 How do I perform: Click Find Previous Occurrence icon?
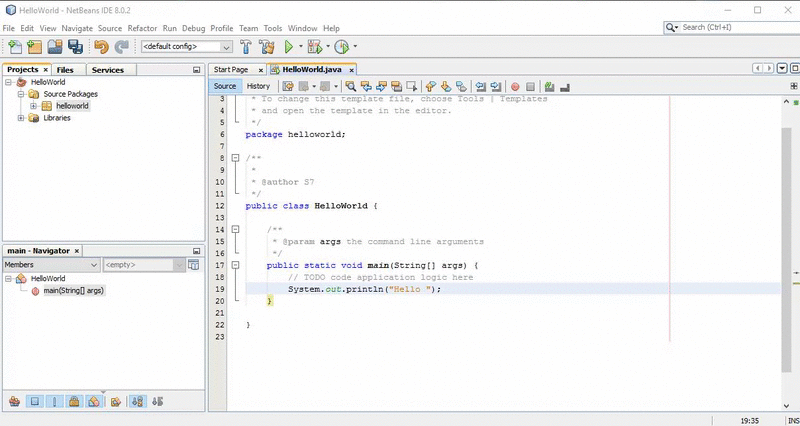(x=366, y=86)
